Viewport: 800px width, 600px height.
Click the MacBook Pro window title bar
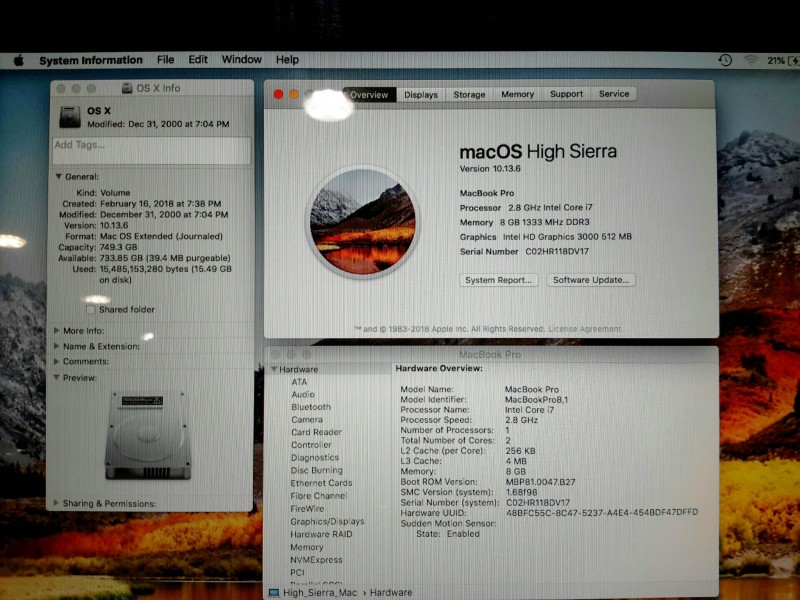tap(491, 354)
